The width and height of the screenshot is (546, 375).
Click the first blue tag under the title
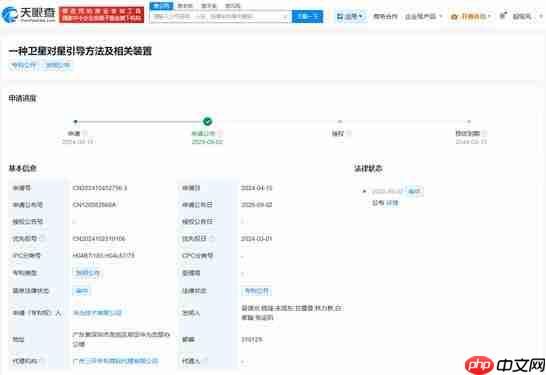click(24, 65)
